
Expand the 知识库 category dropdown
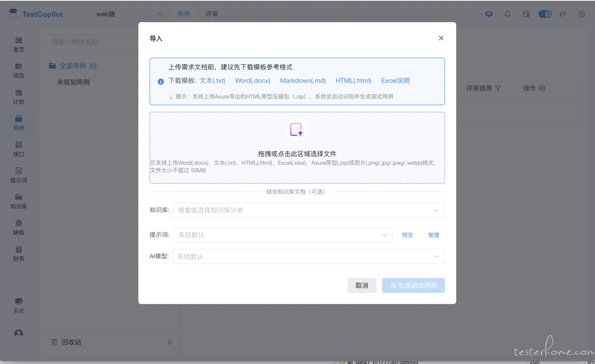click(308, 210)
